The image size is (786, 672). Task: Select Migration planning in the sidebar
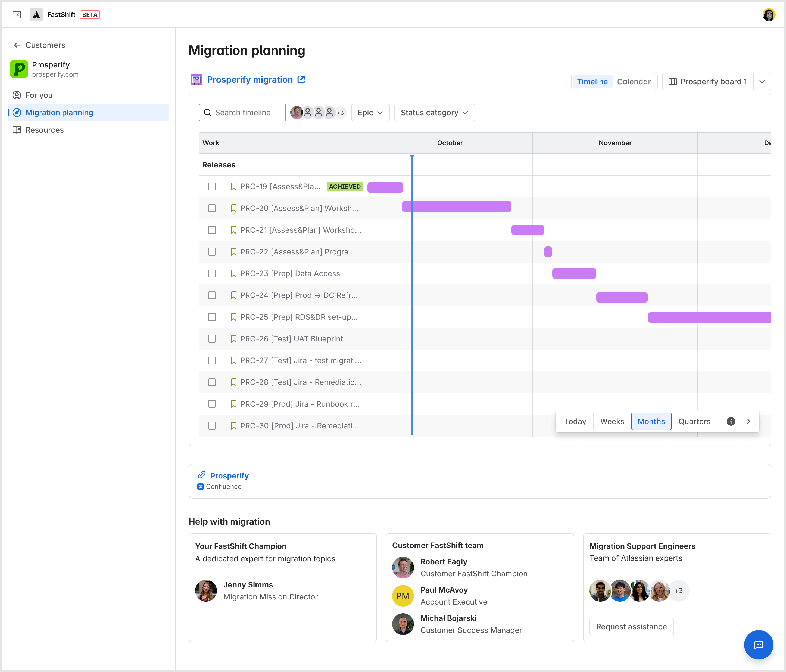(x=59, y=112)
